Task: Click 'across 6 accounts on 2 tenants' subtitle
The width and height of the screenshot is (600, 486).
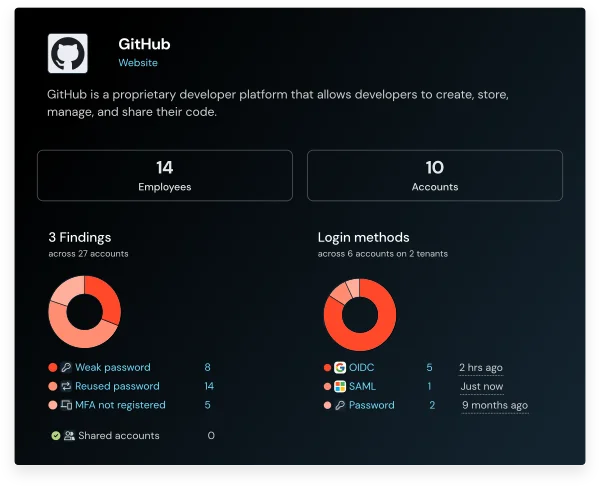Action: (x=383, y=254)
